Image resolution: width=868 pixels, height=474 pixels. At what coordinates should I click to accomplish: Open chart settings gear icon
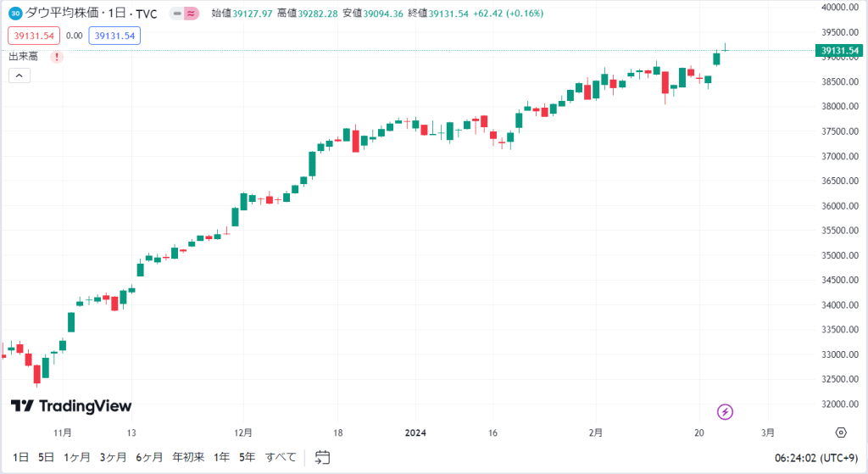coord(841,432)
